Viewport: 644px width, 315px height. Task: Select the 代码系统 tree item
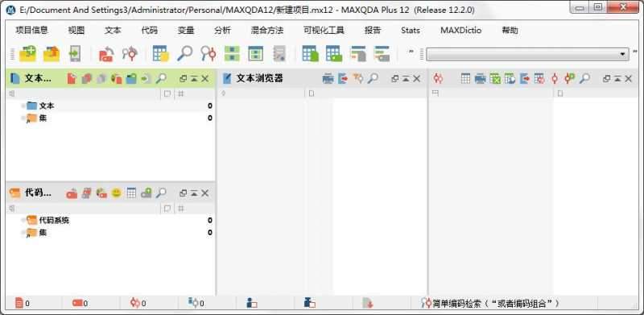pos(54,221)
